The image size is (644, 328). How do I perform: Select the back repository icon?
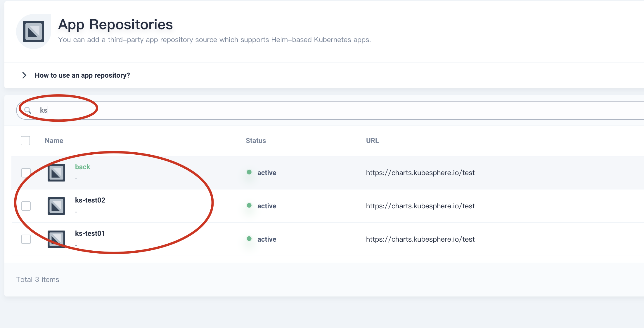(56, 172)
